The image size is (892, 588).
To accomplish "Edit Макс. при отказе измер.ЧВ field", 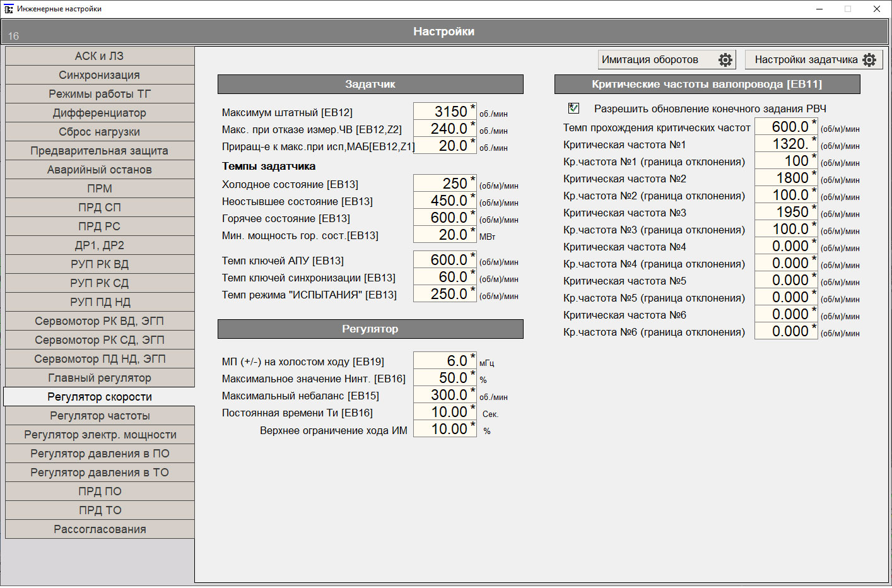I will tap(445, 129).
